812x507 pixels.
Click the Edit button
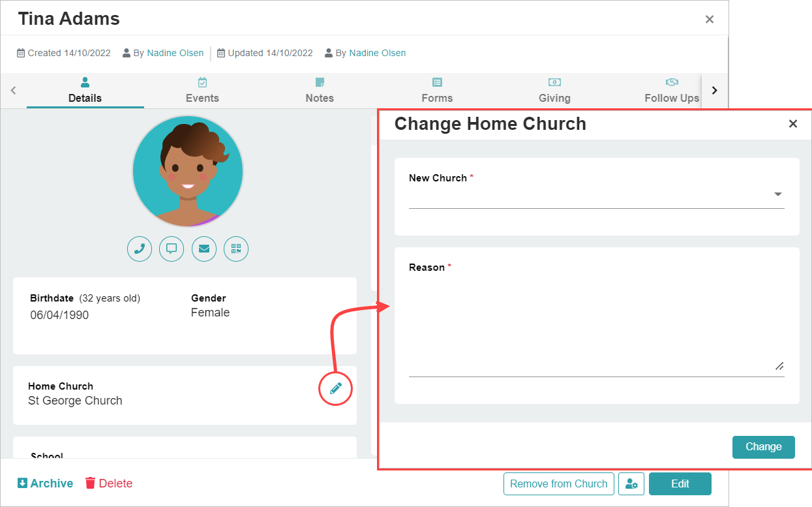pos(680,484)
